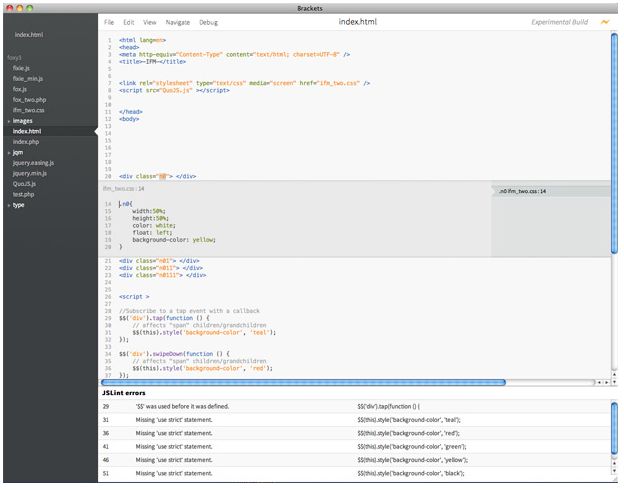624x490 pixels.
Task: Open the View menu
Action: pyautogui.click(x=150, y=22)
